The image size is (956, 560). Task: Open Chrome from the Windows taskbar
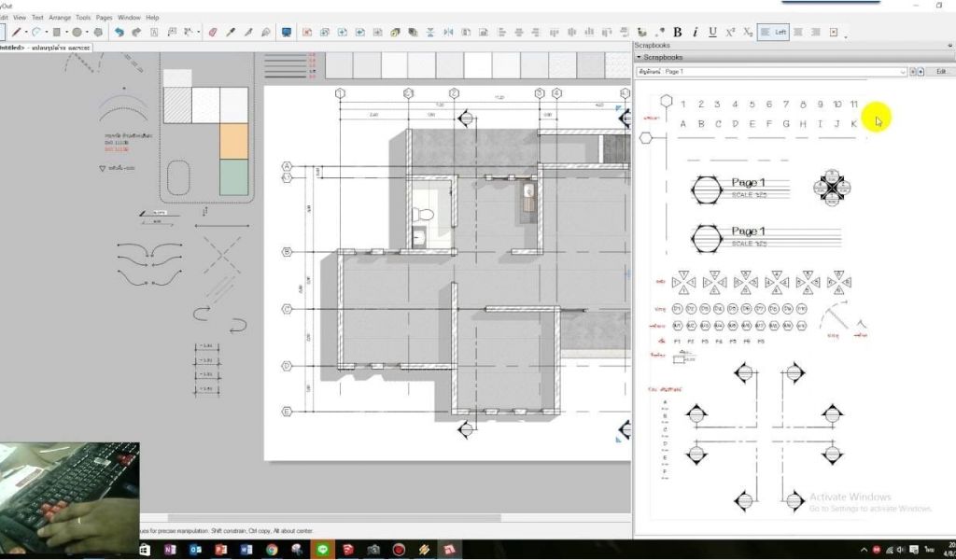[x=271, y=550]
